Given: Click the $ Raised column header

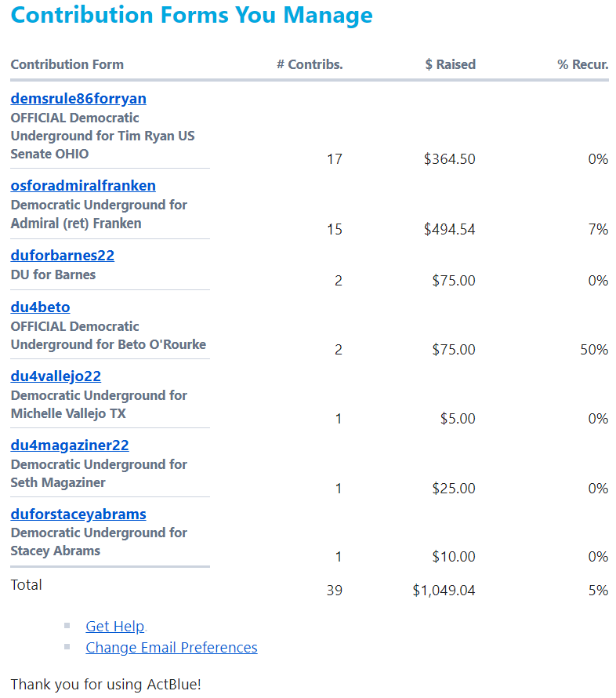Looking at the screenshot, I should coord(450,64).
